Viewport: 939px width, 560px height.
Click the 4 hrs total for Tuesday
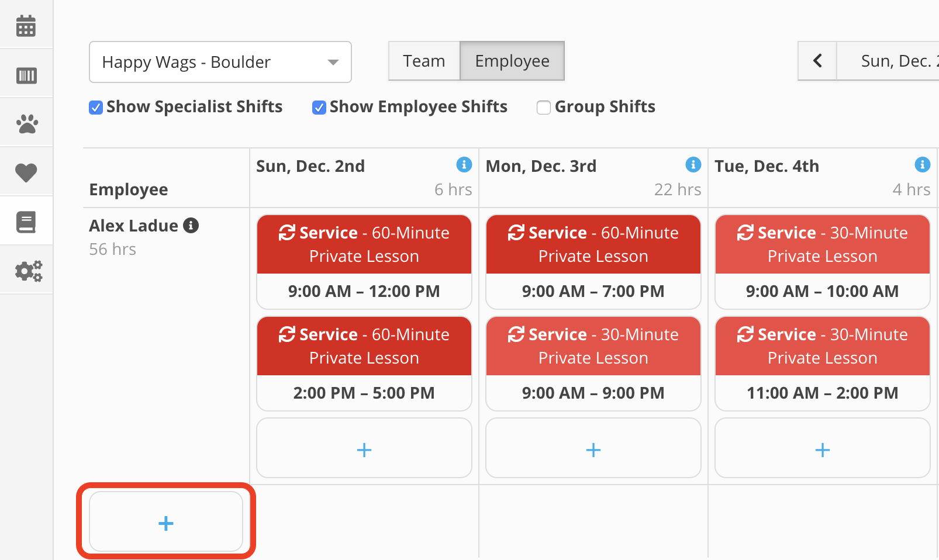(912, 189)
